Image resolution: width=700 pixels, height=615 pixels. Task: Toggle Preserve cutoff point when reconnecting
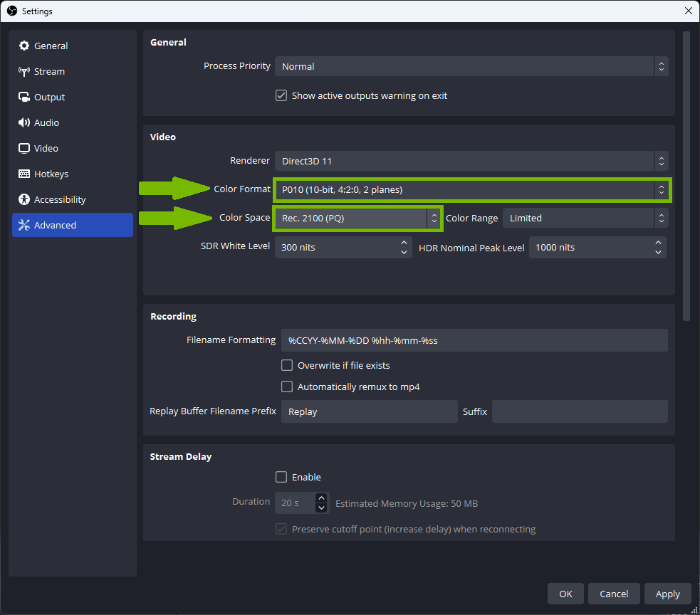point(281,530)
